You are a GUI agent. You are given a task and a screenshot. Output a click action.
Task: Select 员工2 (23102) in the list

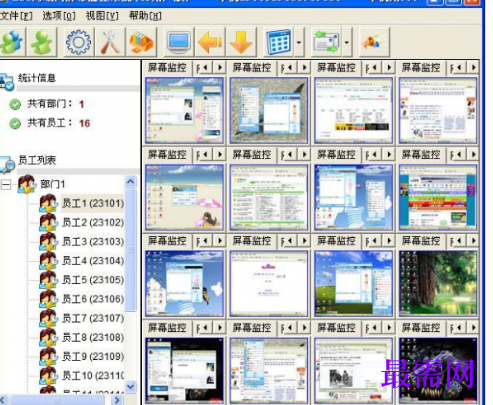(x=93, y=222)
